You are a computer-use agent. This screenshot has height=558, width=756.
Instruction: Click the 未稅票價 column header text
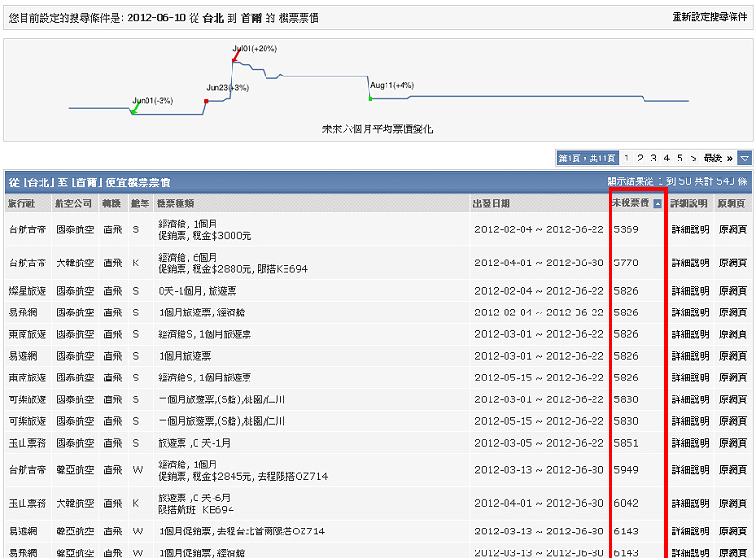630,203
